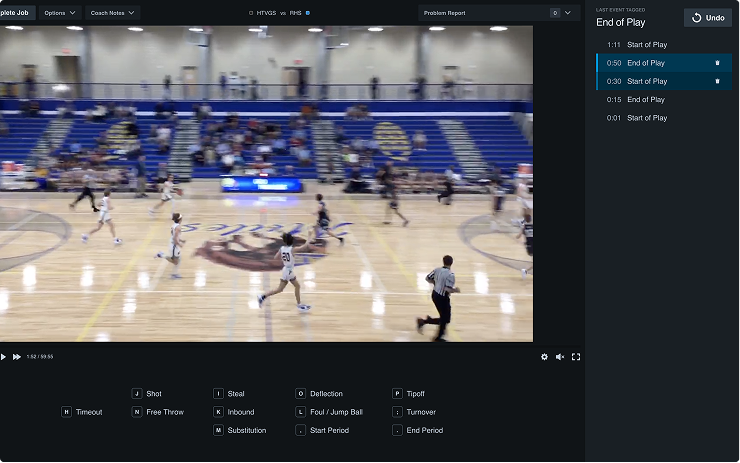Screen dimensions: 740x463
Task: Click the basketball game video frame
Action: (267, 184)
